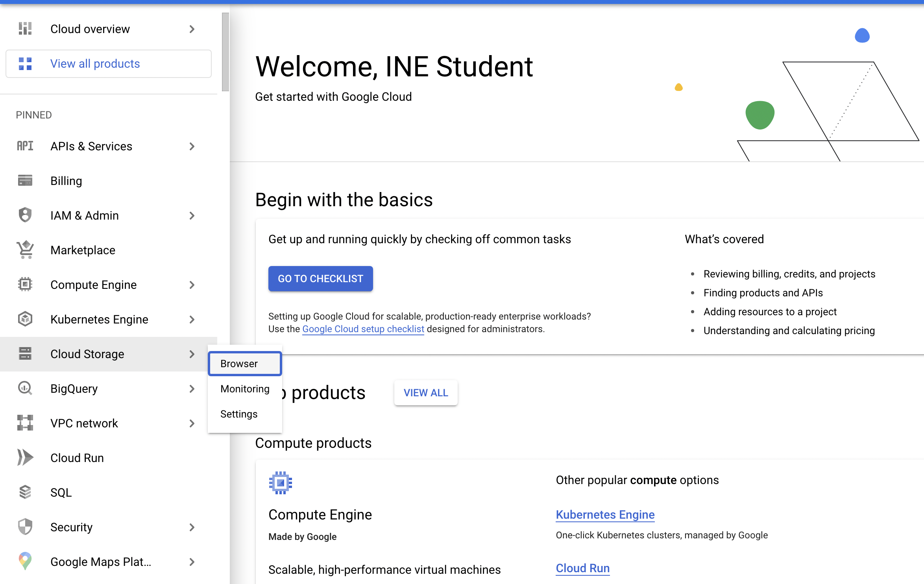Open the Google Cloud setup checklist link
924x584 pixels.
tap(362, 329)
